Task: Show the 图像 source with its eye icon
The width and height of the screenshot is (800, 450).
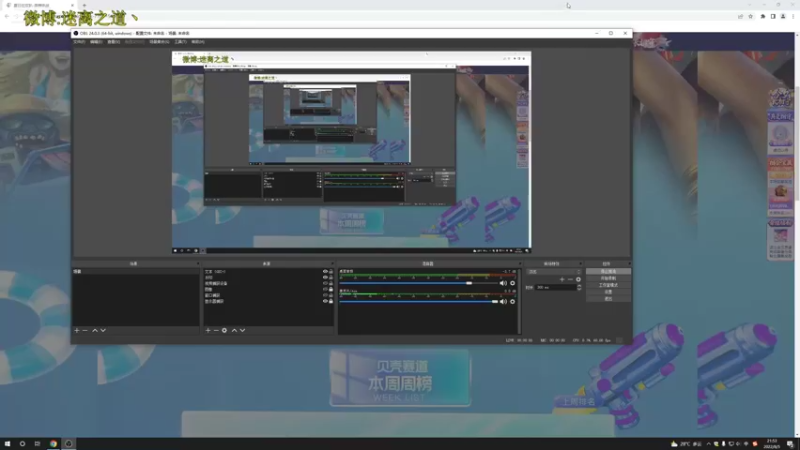Action: (x=325, y=289)
